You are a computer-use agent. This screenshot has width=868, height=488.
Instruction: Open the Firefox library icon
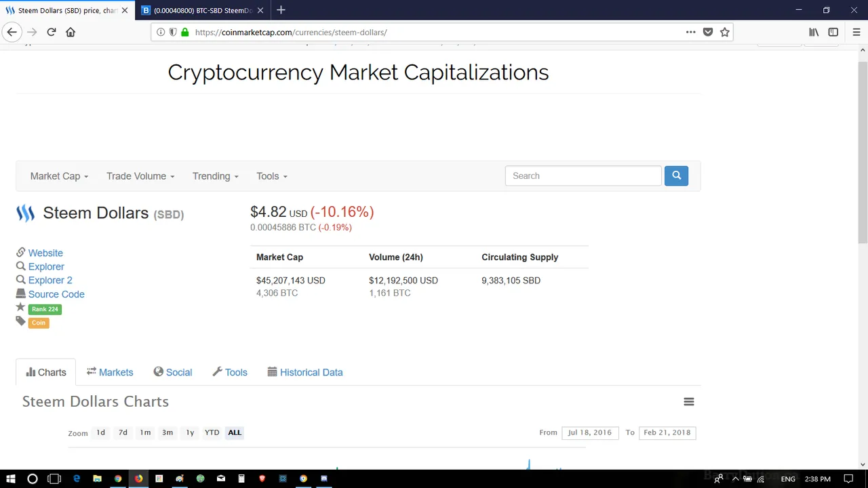tap(814, 32)
